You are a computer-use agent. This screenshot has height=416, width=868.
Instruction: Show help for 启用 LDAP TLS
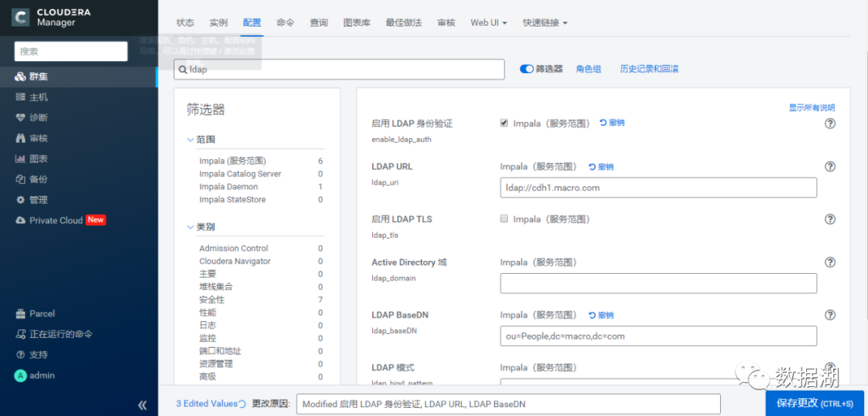[829, 219]
